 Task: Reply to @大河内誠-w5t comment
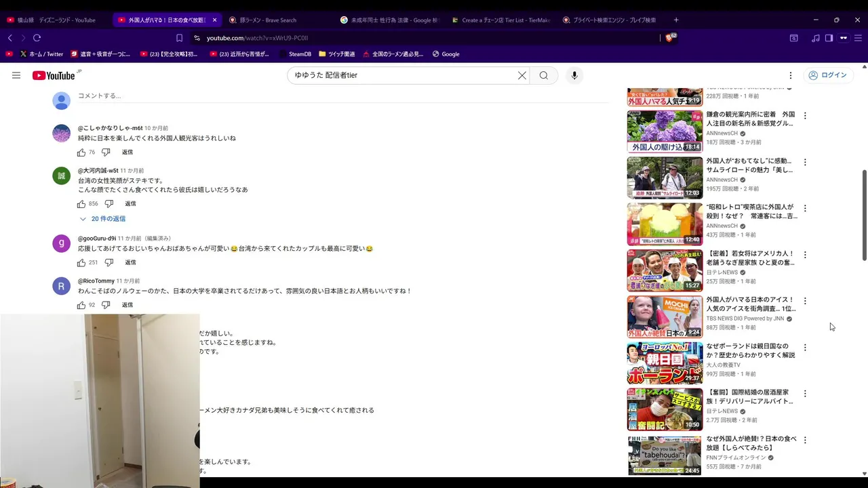tap(130, 204)
